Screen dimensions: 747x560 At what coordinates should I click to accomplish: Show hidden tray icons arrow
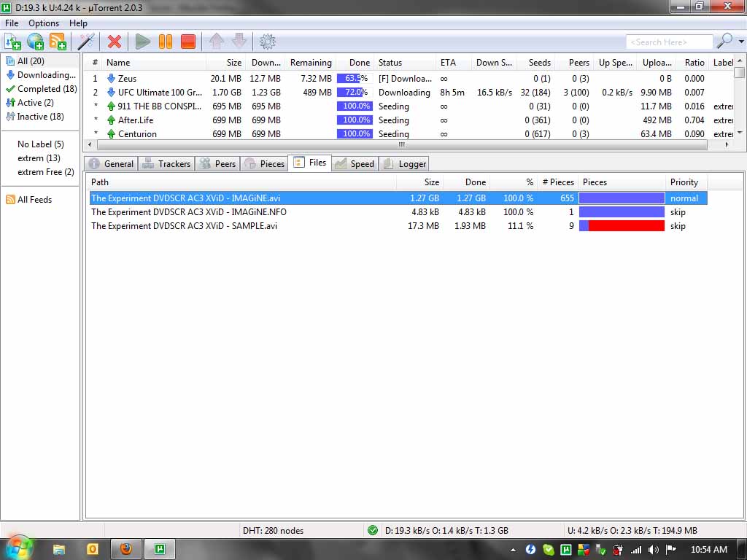point(513,550)
